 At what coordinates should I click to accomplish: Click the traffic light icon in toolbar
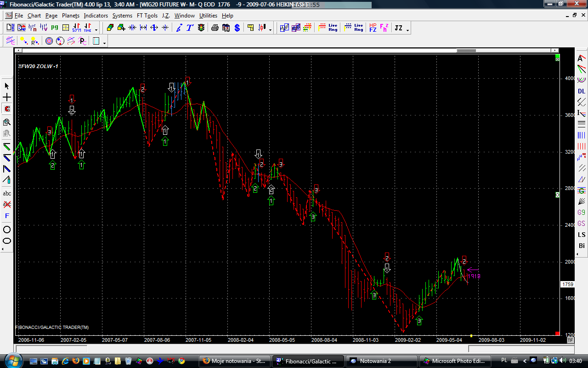[x=201, y=28]
